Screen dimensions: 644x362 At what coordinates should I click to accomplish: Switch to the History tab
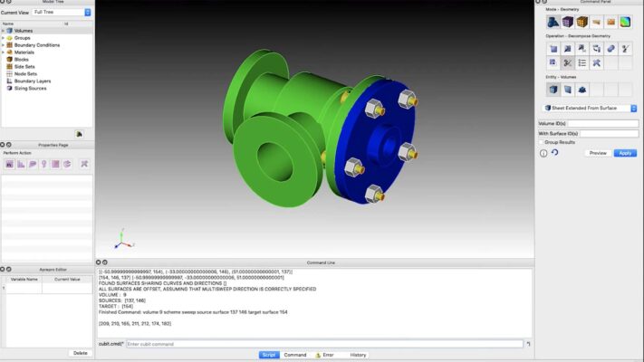tap(358, 355)
